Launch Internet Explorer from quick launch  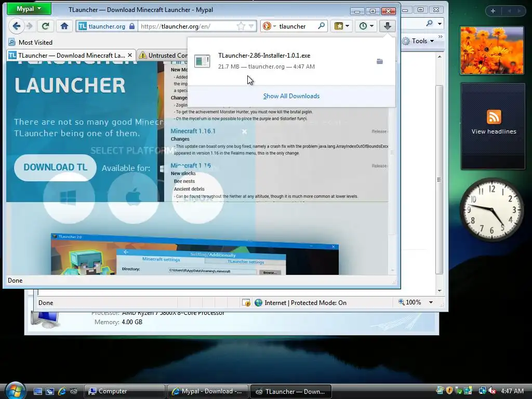pyautogui.click(x=62, y=391)
